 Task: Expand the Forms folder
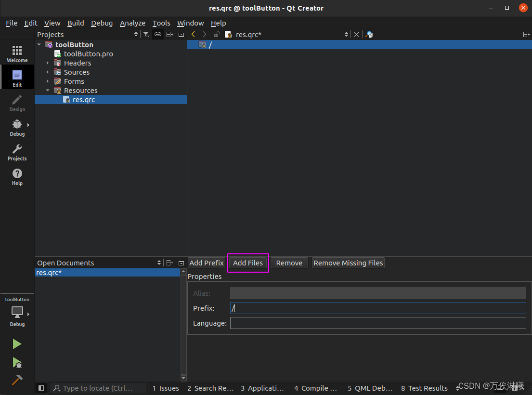48,81
